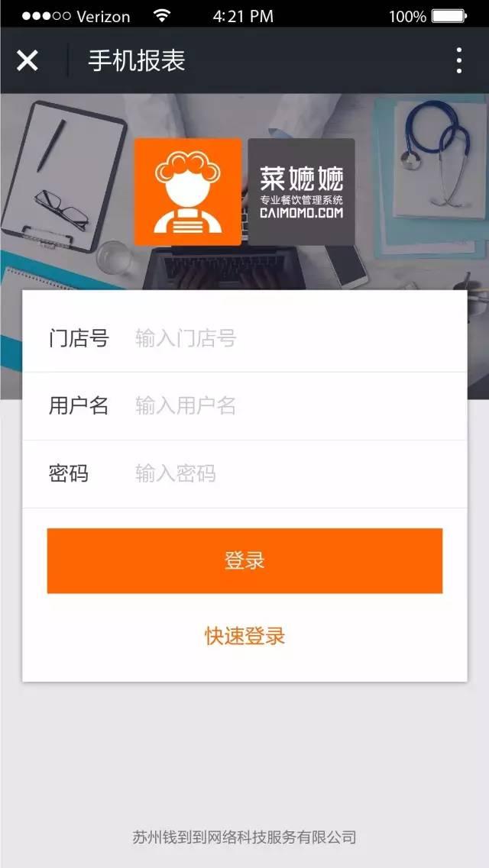Tap the 快速登录 link

[244, 636]
